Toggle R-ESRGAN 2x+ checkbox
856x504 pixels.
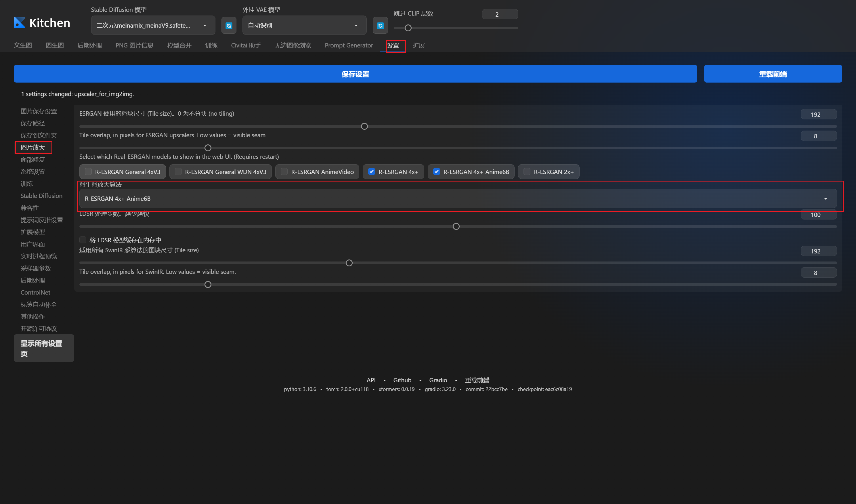(527, 171)
